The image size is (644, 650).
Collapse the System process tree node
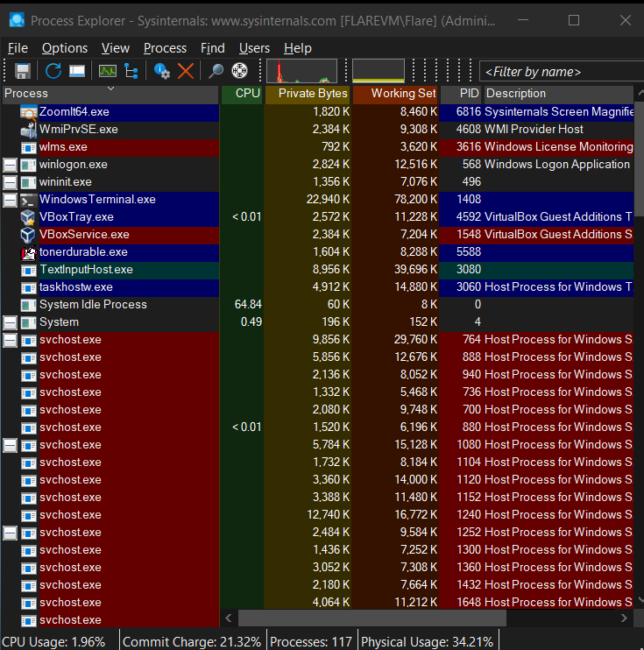pos(10,322)
